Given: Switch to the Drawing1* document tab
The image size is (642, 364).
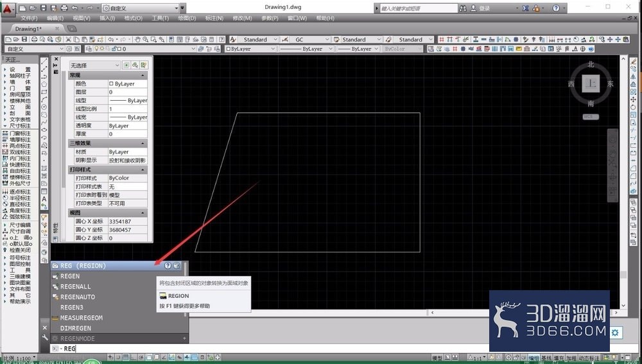Looking at the screenshot, I should click(x=28, y=29).
